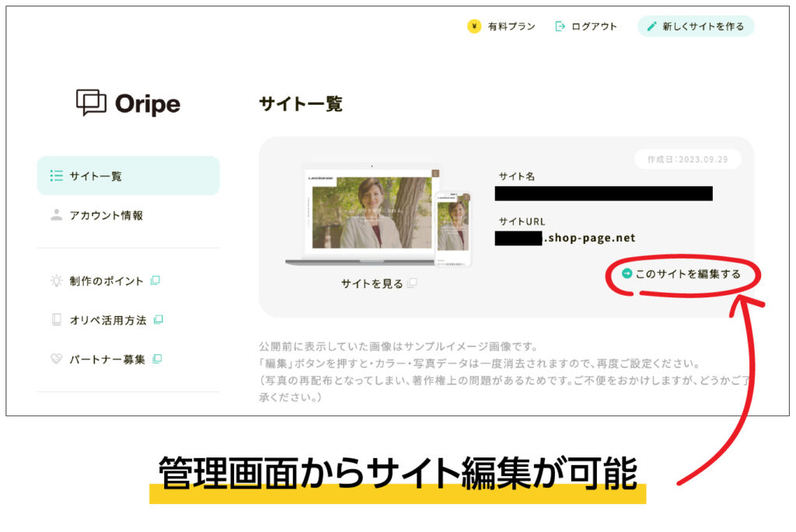The image size is (796, 532).
Task: Click the 新しくサイトを作る button
Action: tap(696, 26)
